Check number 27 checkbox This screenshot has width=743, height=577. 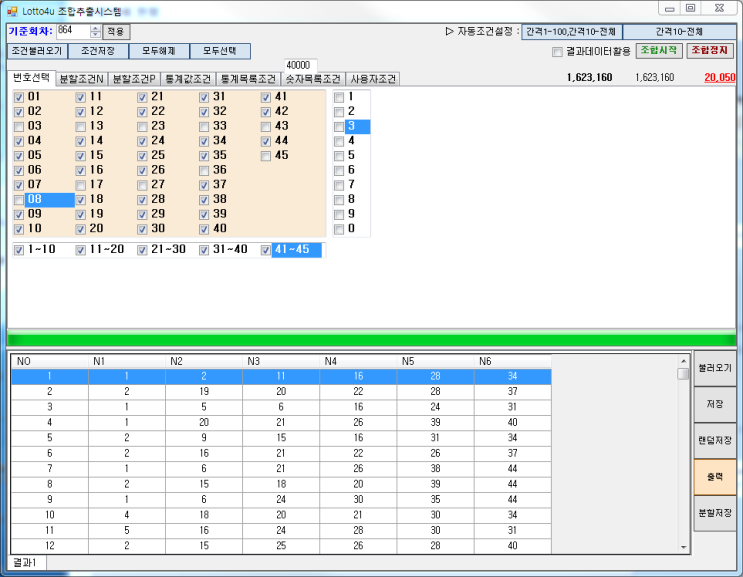point(142,186)
